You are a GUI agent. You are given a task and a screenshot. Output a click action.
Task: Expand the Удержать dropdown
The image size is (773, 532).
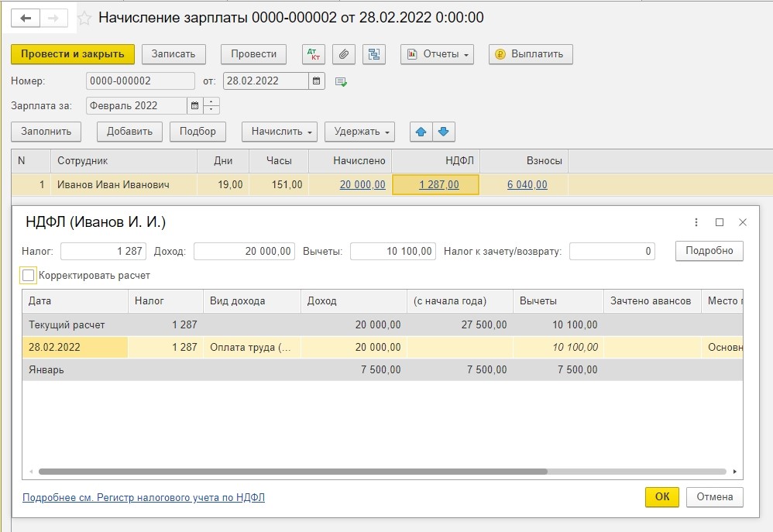point(359,132)
